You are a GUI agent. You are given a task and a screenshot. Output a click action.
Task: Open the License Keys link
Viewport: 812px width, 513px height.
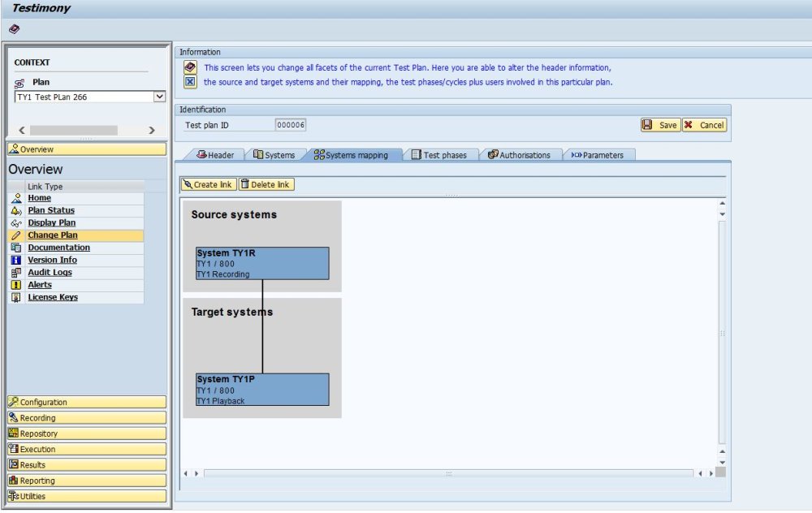click(53, 298)
